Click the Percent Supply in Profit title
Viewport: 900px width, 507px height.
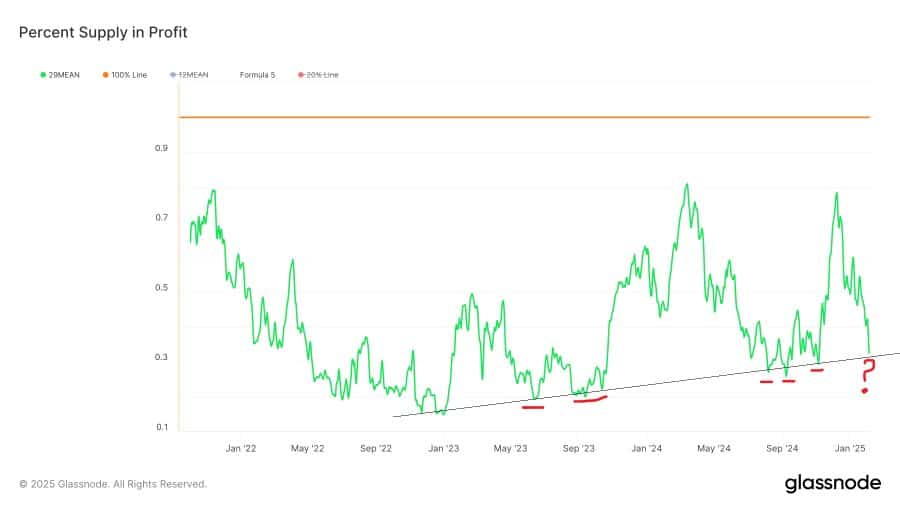tap(103, 33)
